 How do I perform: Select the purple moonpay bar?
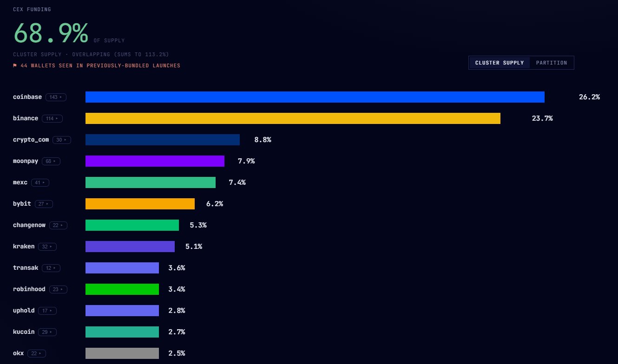point(155,161)
